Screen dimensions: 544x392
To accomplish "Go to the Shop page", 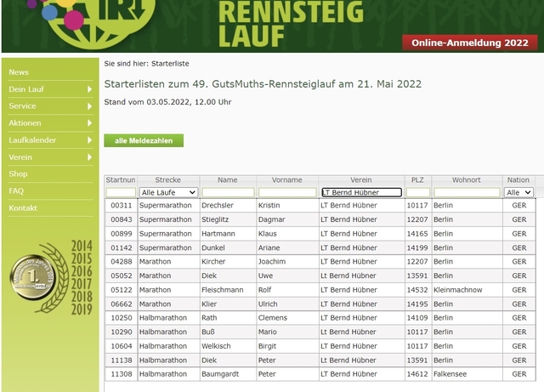I will click(18, 174).
